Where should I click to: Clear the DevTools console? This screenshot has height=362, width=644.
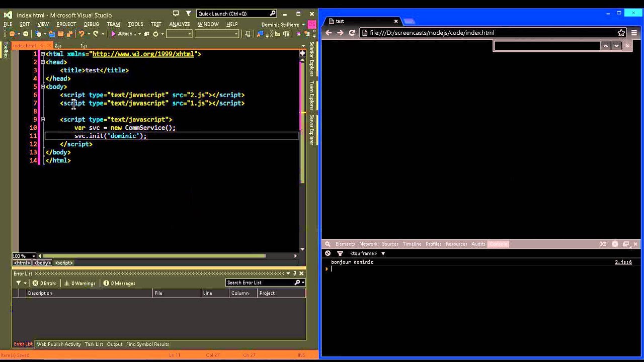(x=328, y=253)
